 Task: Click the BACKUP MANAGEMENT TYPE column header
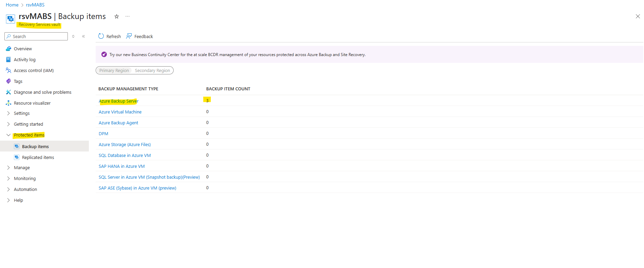click(x=128, y=89)
